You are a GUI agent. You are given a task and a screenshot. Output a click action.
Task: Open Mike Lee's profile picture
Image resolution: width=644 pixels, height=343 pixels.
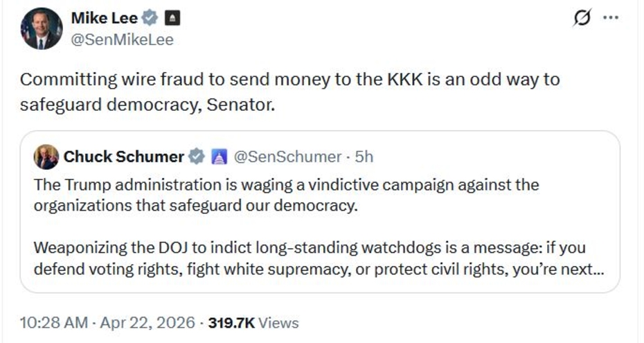(x=42, y=28)
